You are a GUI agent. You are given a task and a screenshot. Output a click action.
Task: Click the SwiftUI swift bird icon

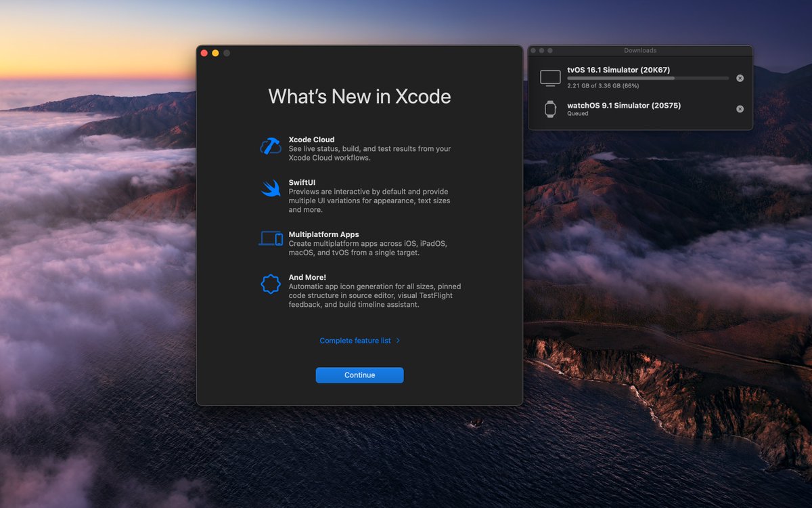pyautogui.click(x=271, y=188)
